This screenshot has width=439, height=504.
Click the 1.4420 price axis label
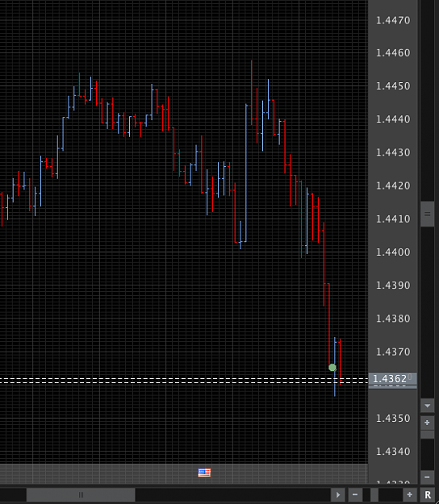pos(393,185)
